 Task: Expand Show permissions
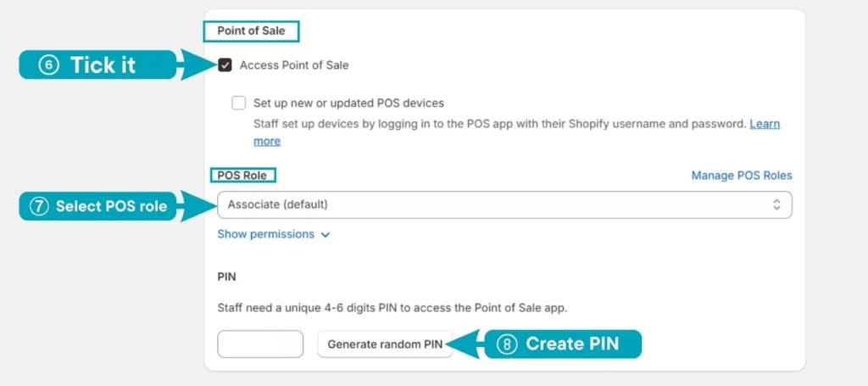tap(274, 234)
